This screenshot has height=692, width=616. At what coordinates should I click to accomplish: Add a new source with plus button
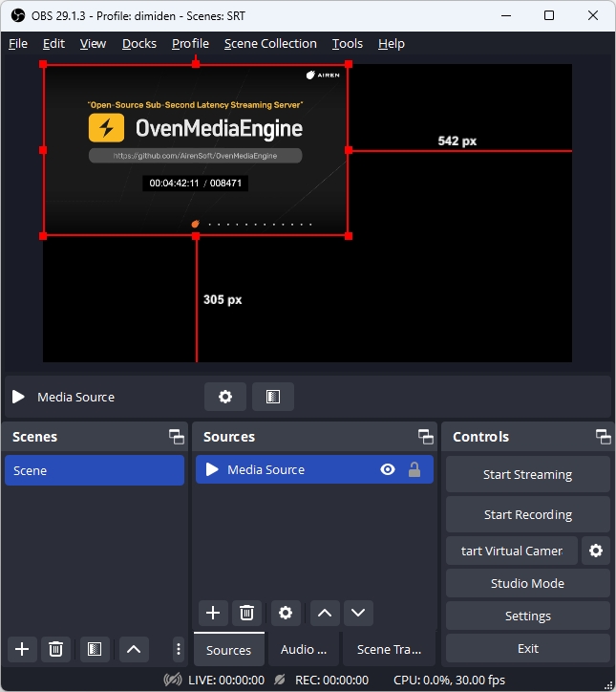tap(213, 613)
